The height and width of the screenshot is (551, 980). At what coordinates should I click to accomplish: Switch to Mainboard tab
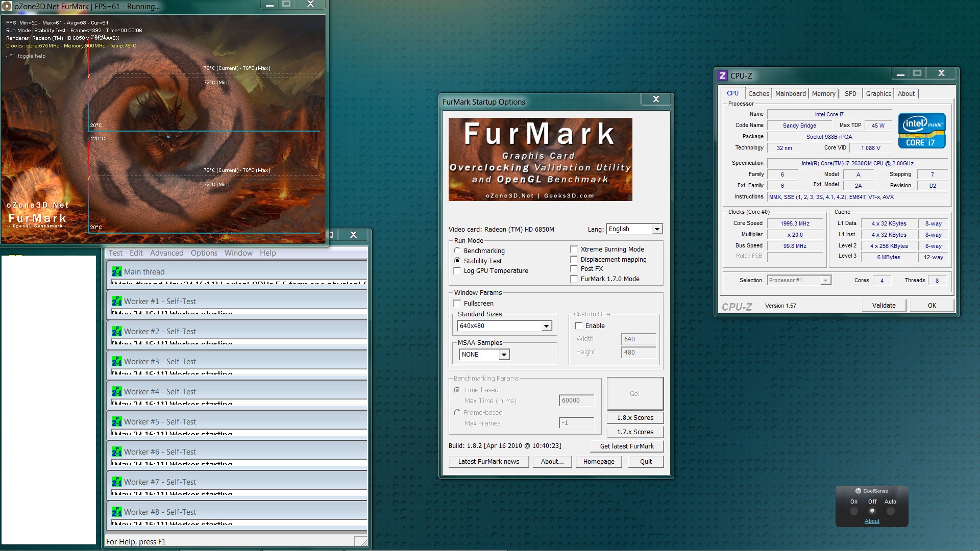click(790, 94)
